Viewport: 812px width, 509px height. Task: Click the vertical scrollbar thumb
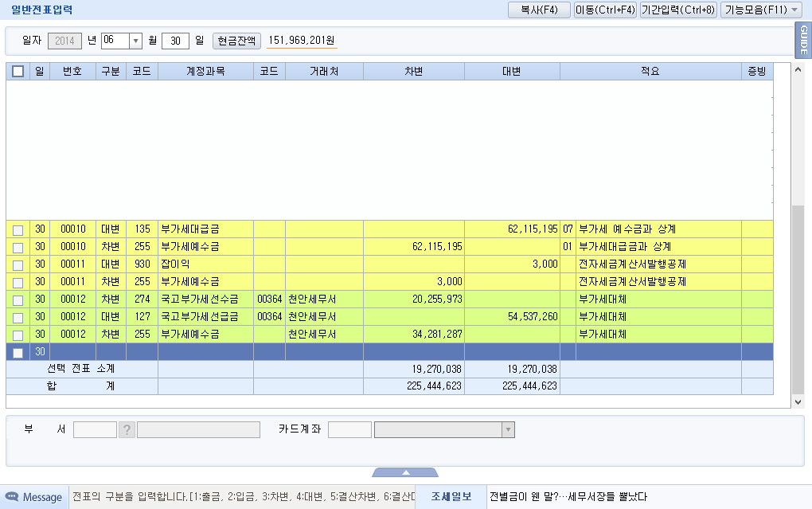coord(798,300)
